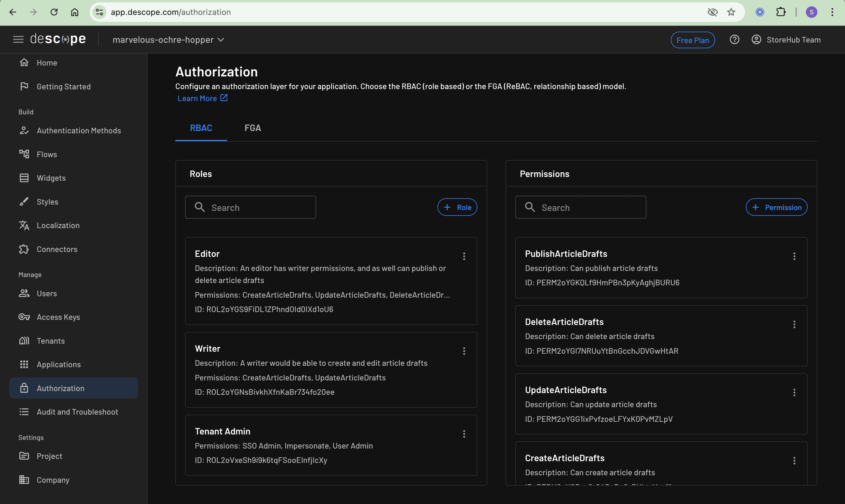Focus the Permissions search field
This screenshot has width=845, height=504.
click(581, 207)
